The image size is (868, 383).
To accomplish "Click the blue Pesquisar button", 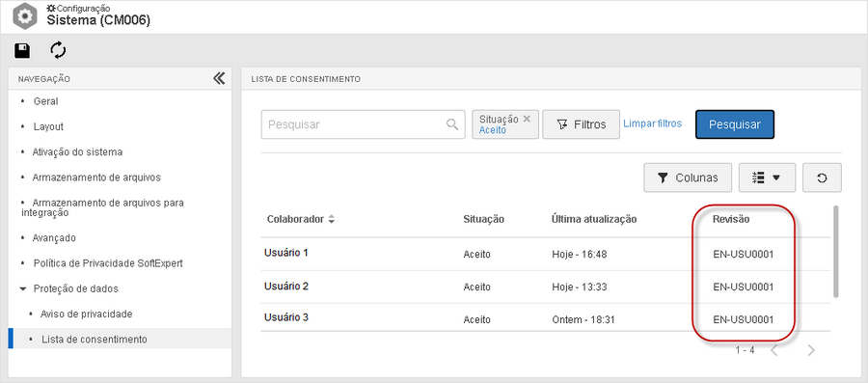I will coord(735,124).
